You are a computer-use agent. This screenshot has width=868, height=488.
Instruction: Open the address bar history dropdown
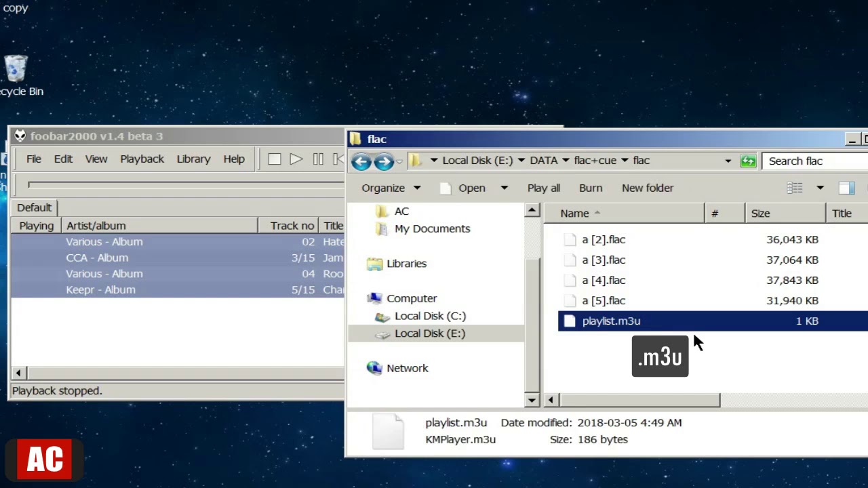[728, 161]
